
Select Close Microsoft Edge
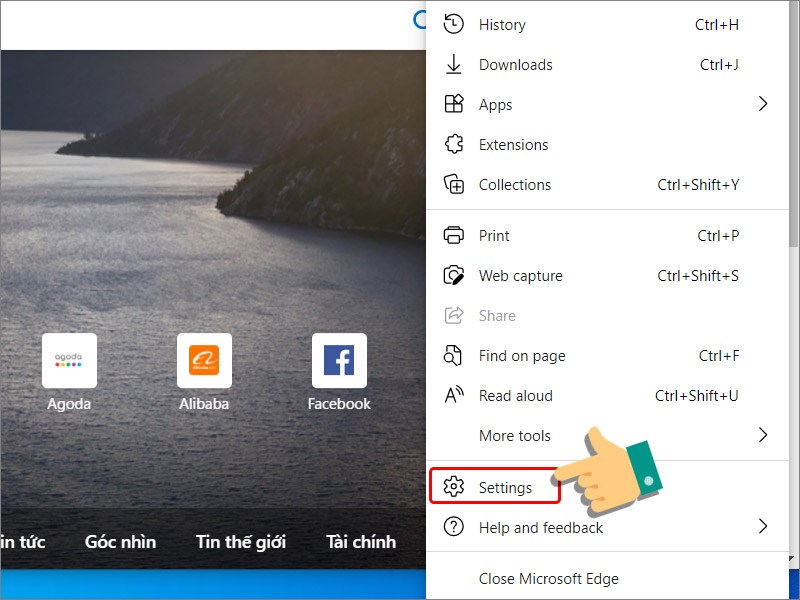point(607,579)
